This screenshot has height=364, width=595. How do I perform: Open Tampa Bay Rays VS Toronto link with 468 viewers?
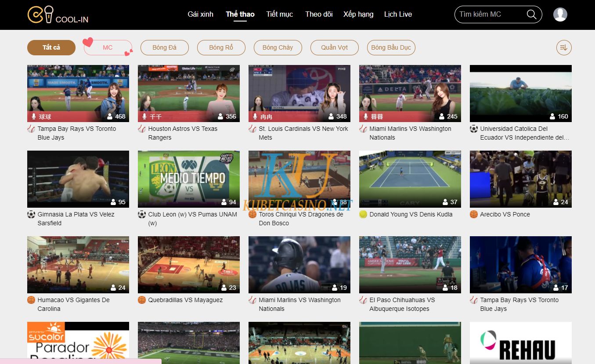[x=77, y=133]
